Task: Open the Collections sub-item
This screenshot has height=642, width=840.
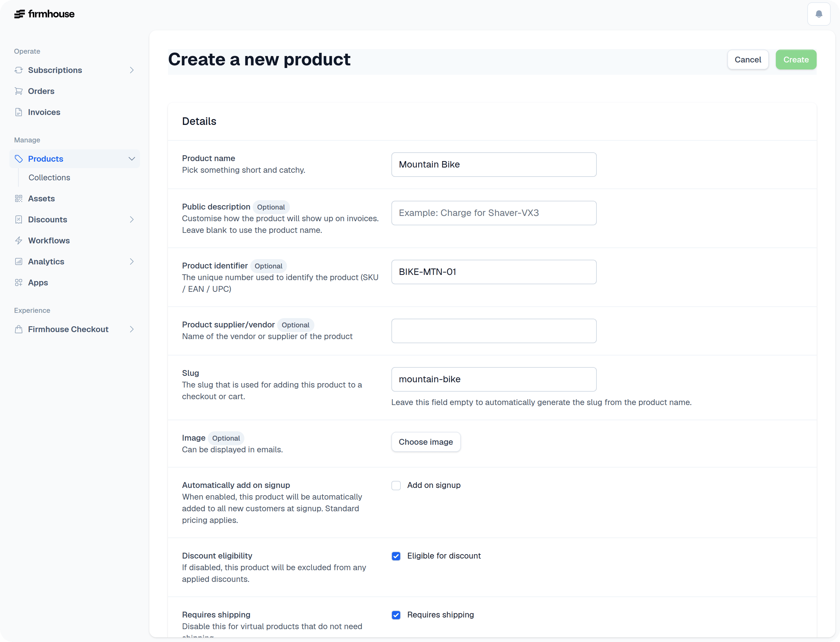Action: coord(49,177)
